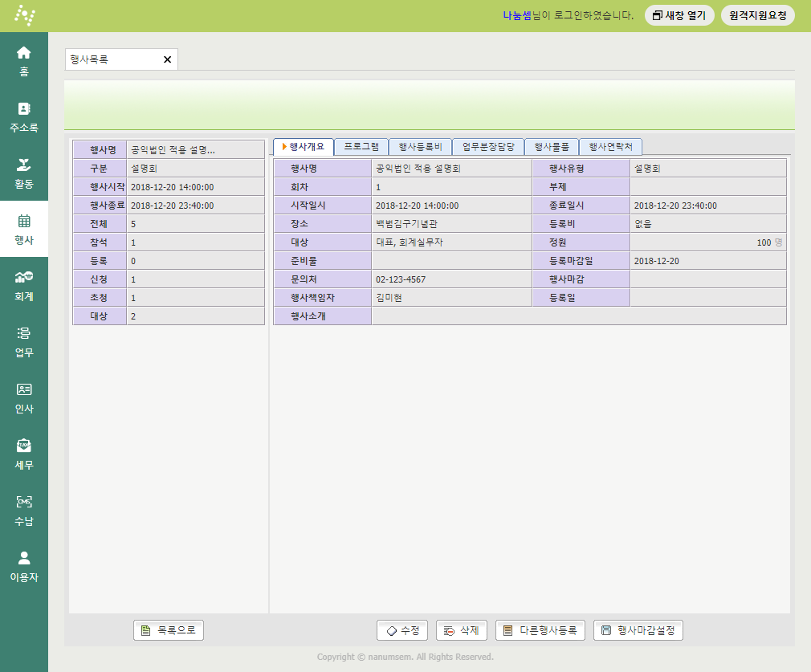Viewport: 811px width, 672px height.
Task: Close the 행사목록 tab with X
Action: click(x=167, y=59)
